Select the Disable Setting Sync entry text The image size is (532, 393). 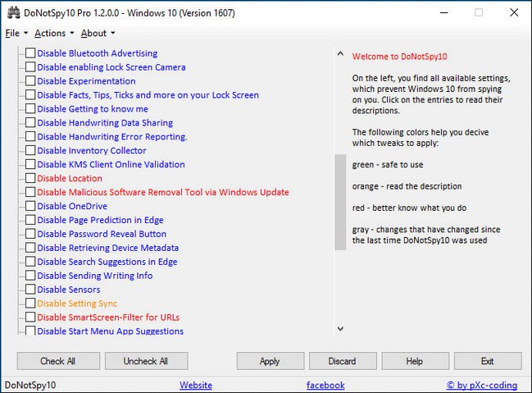(x=77, y=304)
